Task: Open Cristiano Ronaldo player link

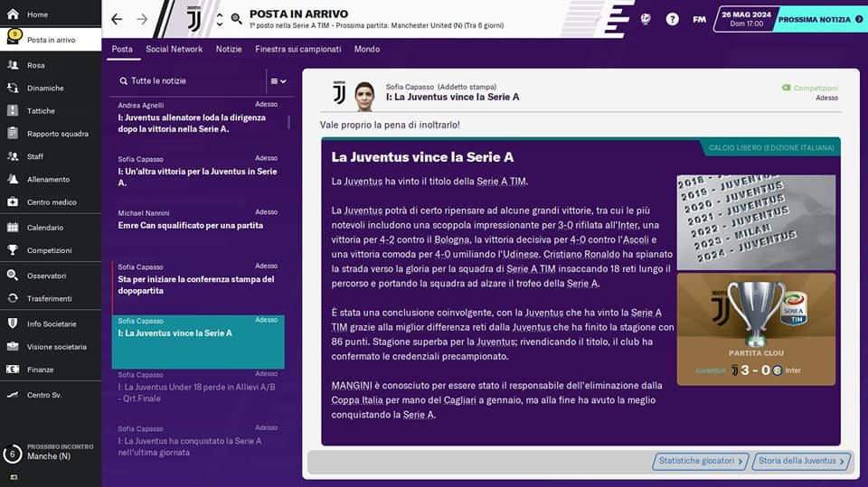Action: click(581, 255)
